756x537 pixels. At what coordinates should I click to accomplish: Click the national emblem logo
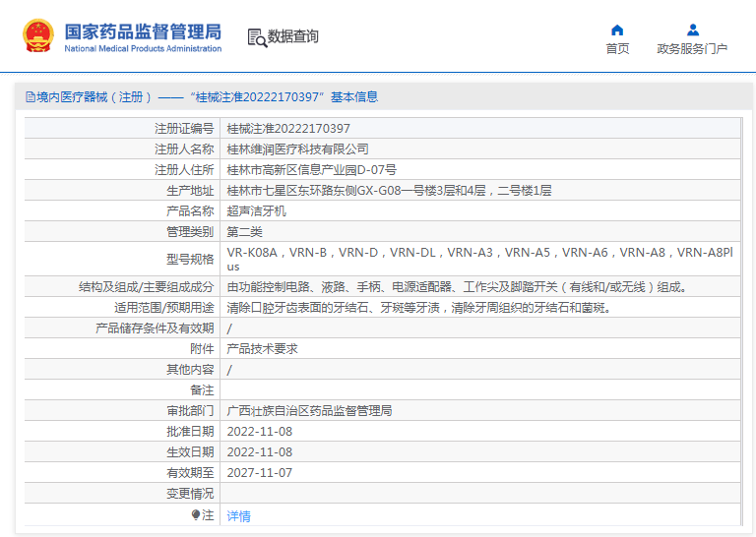[x=38, y=35]
